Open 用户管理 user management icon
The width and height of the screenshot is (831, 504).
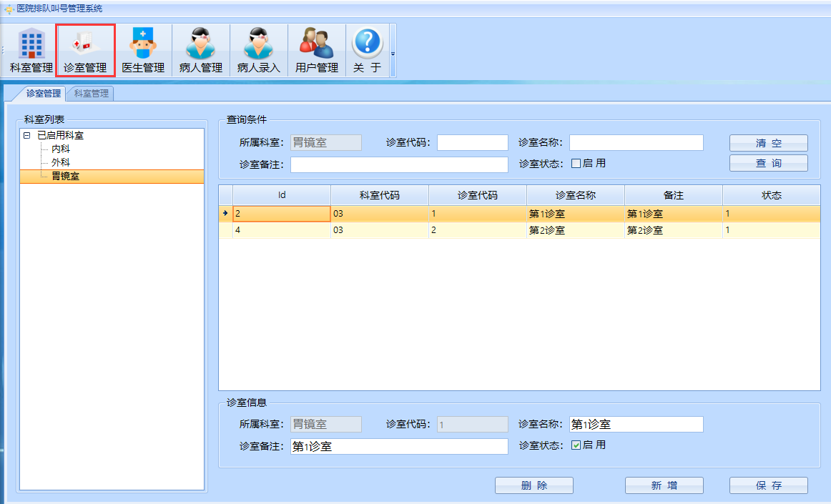click(x=316, y=50)
